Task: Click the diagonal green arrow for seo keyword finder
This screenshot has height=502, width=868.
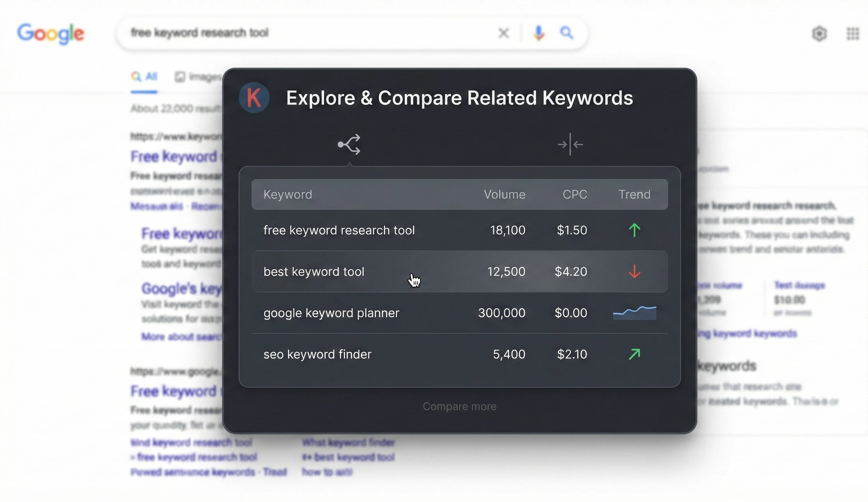Action: point(635,354)
